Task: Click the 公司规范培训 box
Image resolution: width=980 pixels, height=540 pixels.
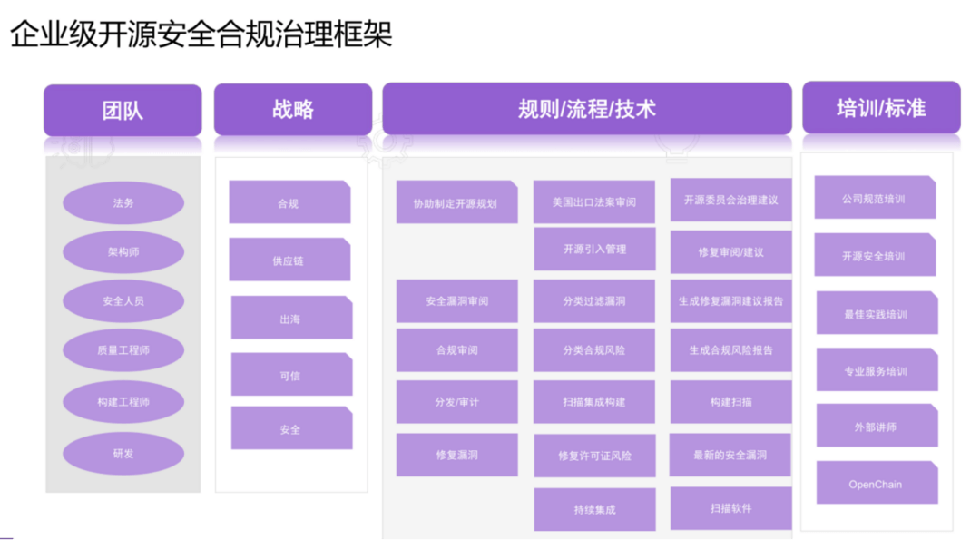Action: (x=875, y=198)
